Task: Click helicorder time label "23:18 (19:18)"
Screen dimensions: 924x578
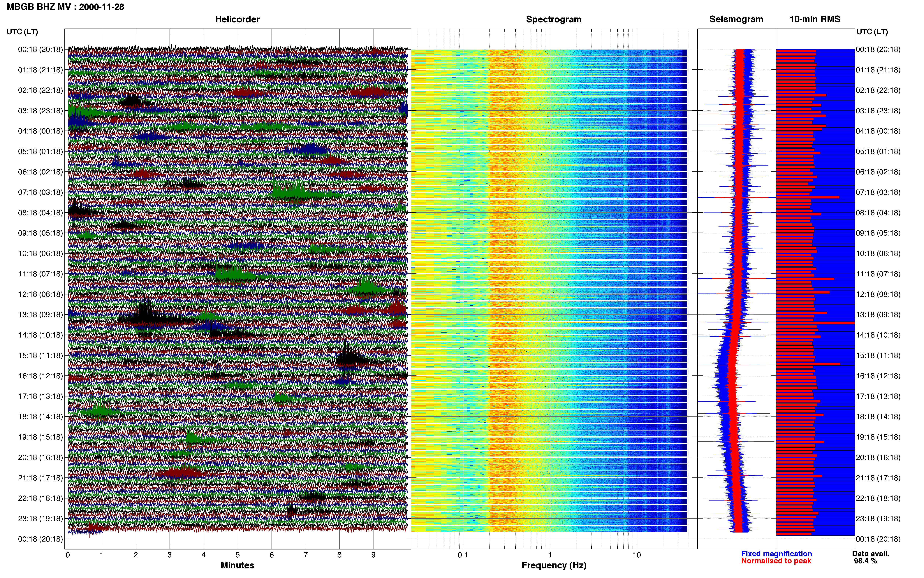Action: tap(40, 518)
